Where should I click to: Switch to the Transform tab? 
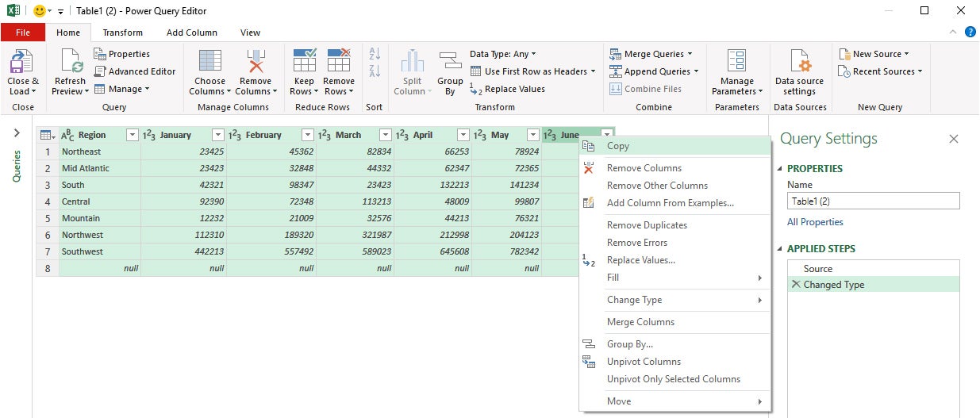(x=123, y=33)
